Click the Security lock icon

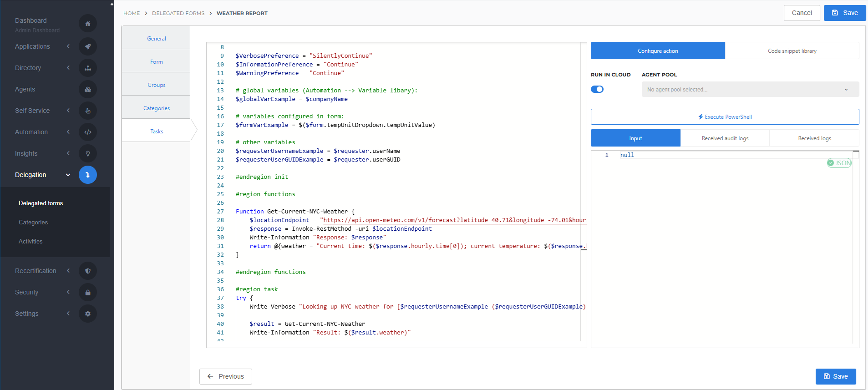[x=88, y=292]
